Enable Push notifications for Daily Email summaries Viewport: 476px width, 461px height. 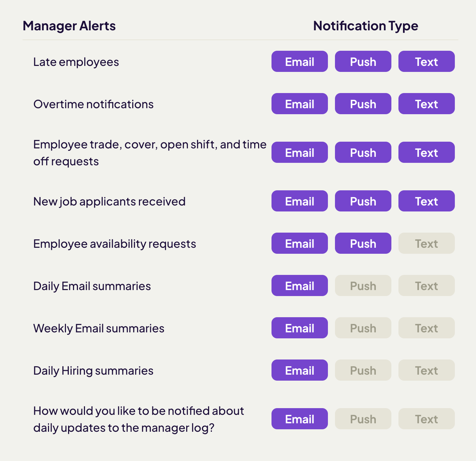click(x=363, y=285)
